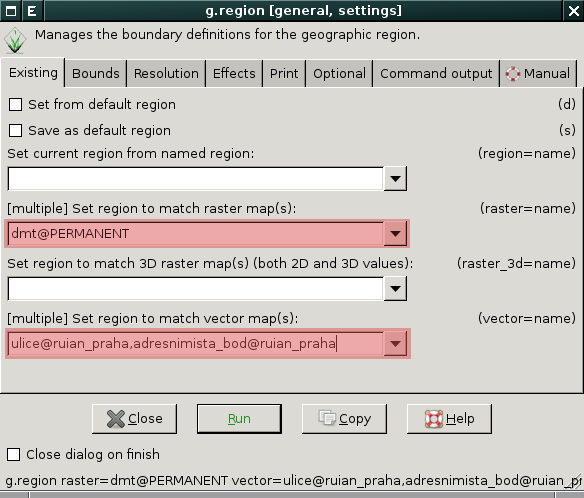
Task: Open the raster map dropdown arrow
Action: (395, 234)
